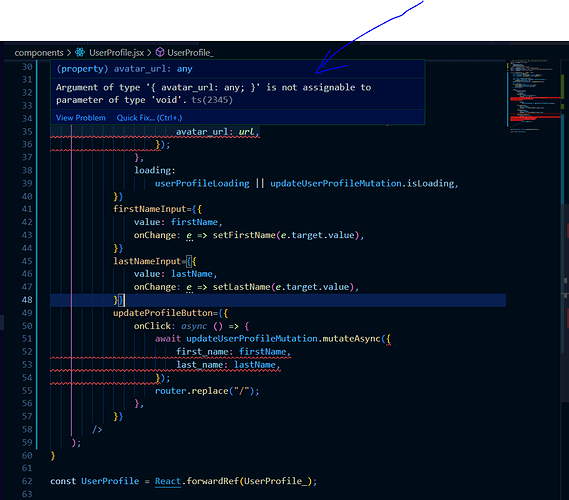569x500 pixels.
Task: Click 'userProfileLoading' identifier on line 39
Action: coord(202,184)
